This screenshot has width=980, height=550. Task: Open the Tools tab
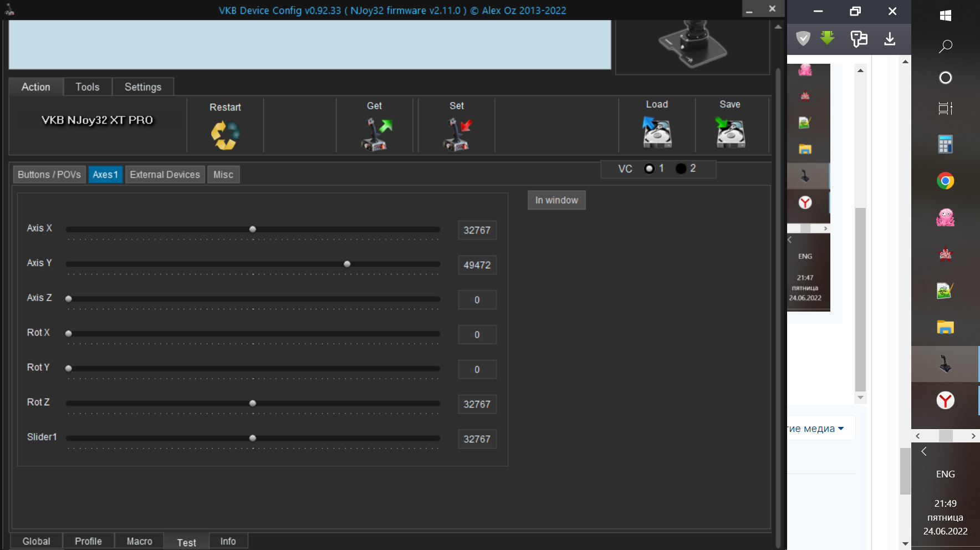tap(88, 87)
